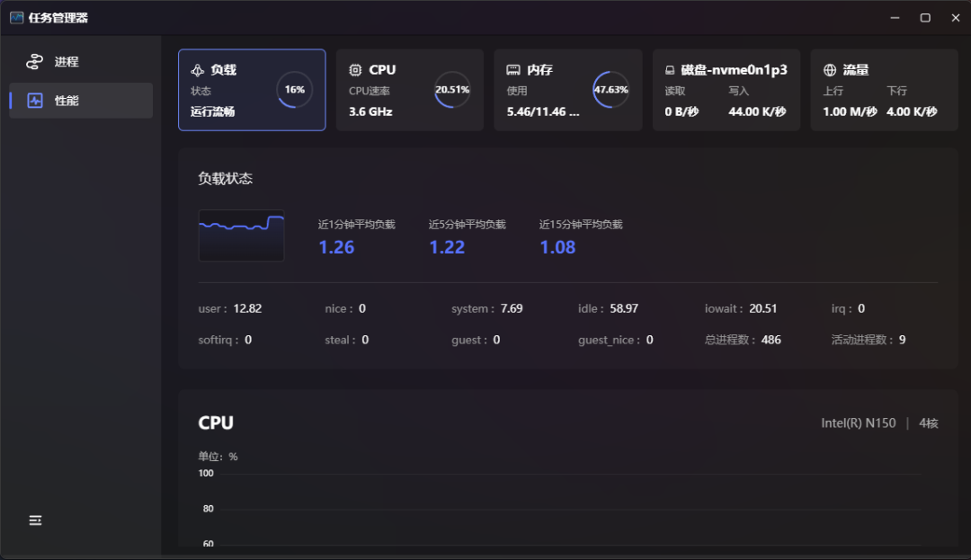The width and height of the screenshot is (971, 560).
Task: Click the 运行流畅 status text
Action: [212, 112]
